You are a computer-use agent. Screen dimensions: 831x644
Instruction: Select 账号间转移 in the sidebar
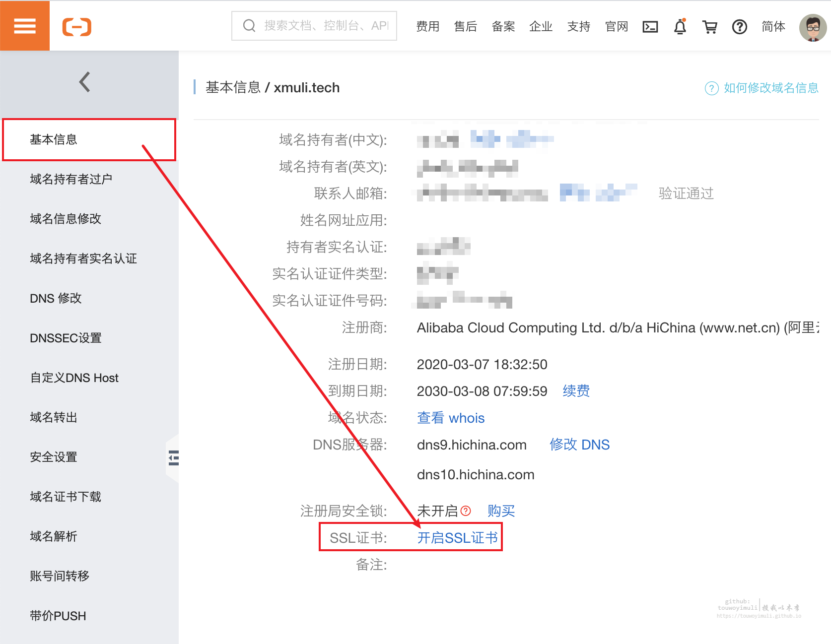pyautogui.click(x=89, y=576)
